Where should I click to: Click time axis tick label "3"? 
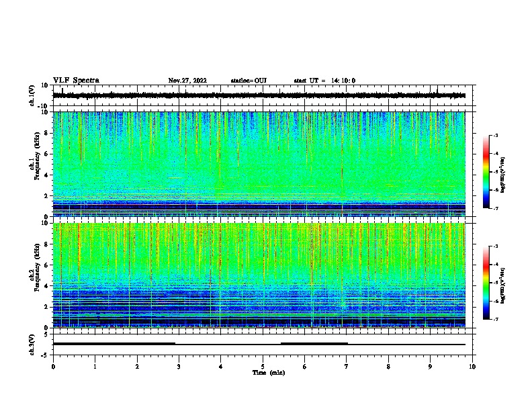[x=179, y=367]
